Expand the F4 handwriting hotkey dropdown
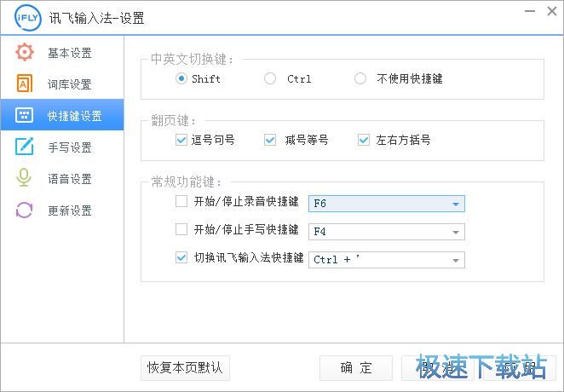564x392 pixels. pos(457,232)
